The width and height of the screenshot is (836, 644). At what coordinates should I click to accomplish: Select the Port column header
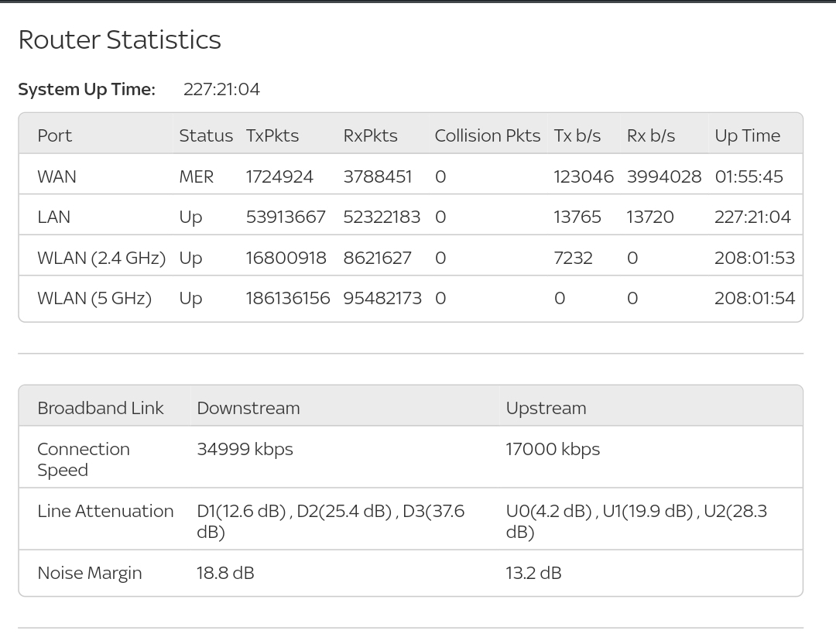tap(54, 135)
